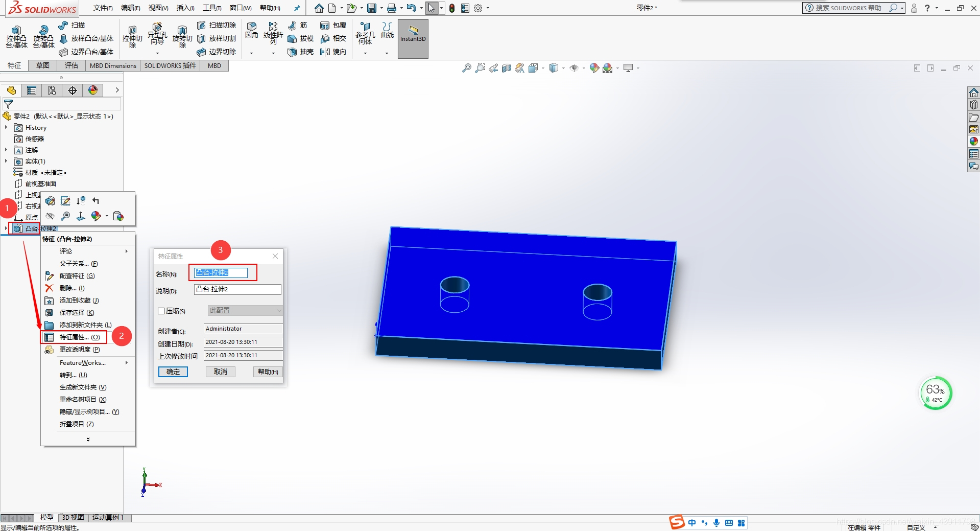Open the DimXpertManager tab icon
Viewport: 980px width, 531px height.
tap(73, 90)
